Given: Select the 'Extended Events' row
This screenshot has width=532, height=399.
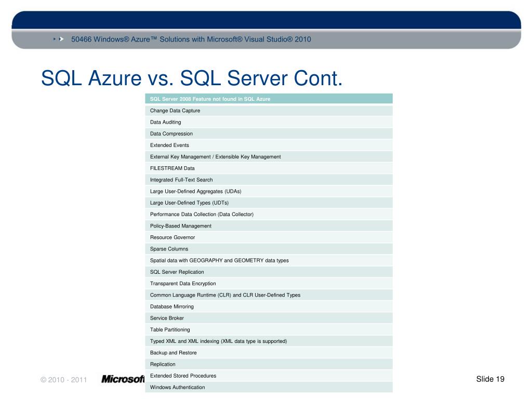Looking at the screenshot, I should coord(269,145).
